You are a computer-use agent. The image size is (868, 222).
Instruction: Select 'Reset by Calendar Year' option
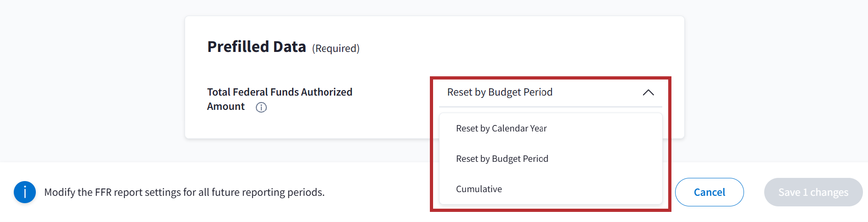501,129
